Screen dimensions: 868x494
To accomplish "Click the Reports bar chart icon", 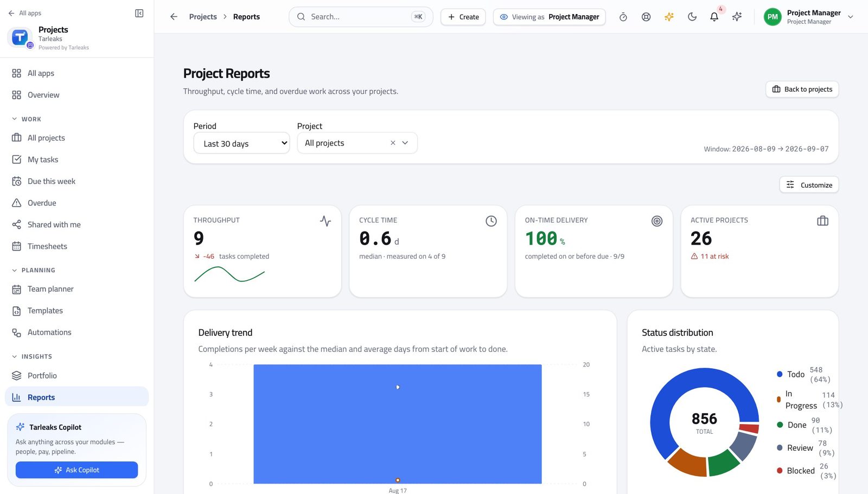I will (x=17, y=397).
